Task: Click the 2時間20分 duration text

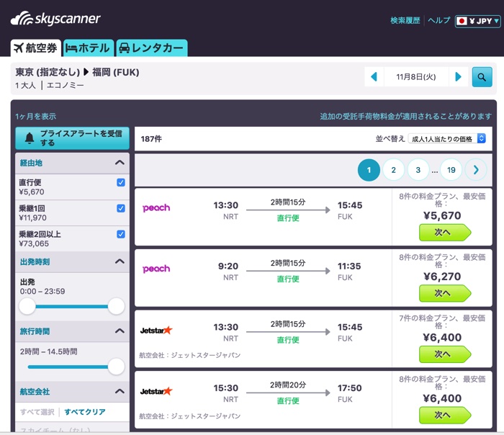Action: point(288,385)
